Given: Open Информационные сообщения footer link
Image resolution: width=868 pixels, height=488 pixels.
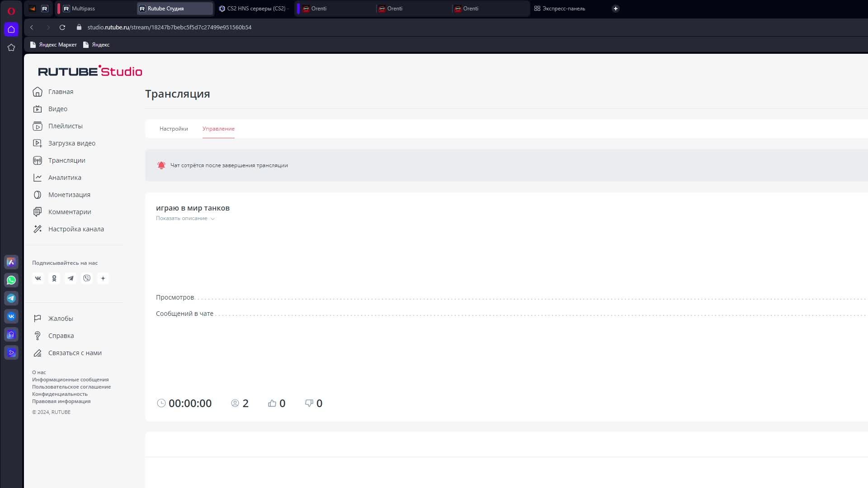Looking at the screenshot, I should pyautogui.click(x=70, y=380).
